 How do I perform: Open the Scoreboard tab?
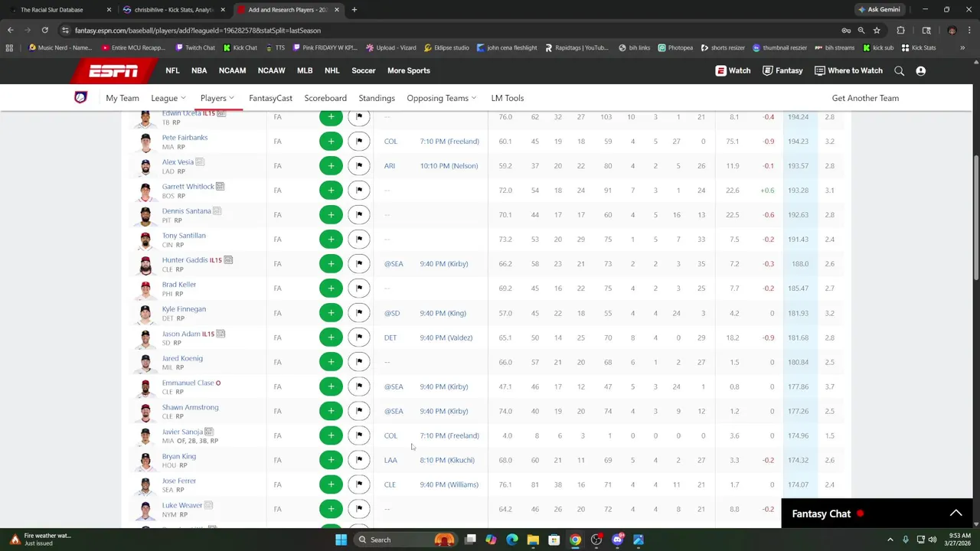(325, 98)
